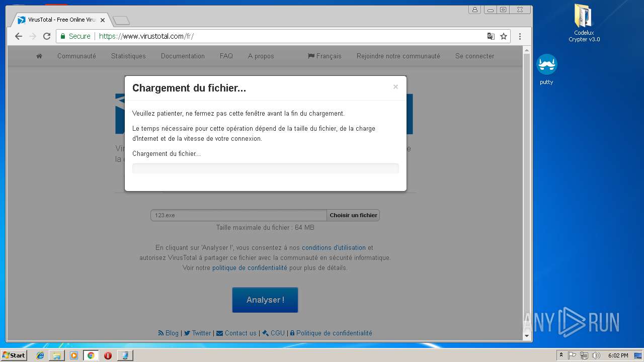
Task: Click the upload progress bar
Action: 266,168
